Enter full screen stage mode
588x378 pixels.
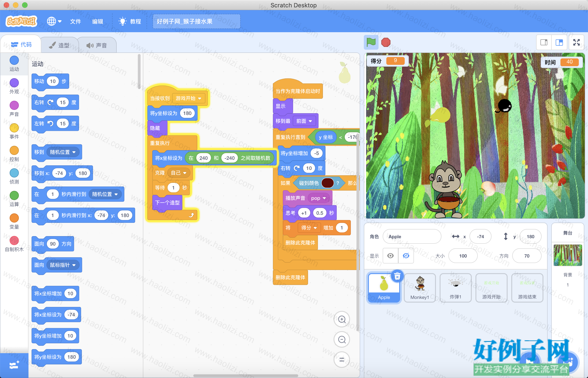coord(577,43)
